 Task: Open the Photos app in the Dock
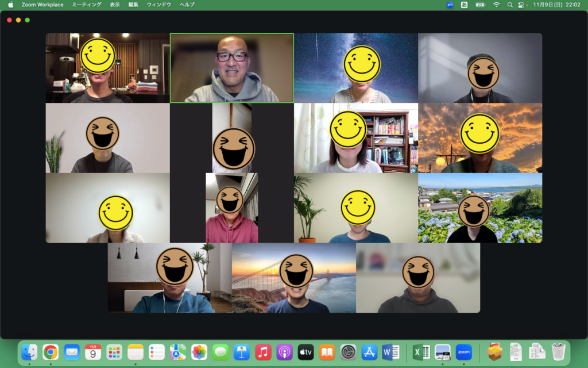coord(199,352)
